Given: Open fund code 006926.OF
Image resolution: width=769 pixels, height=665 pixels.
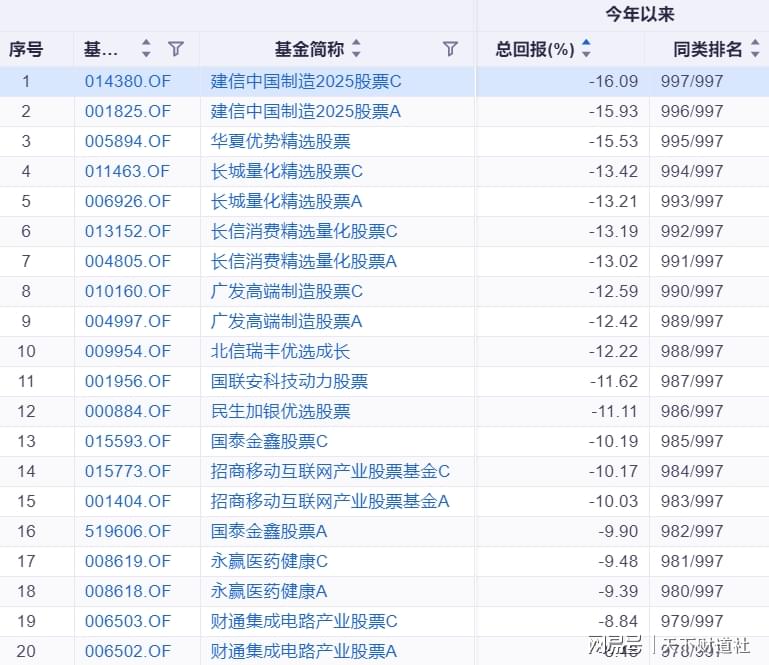Looking at the screenshot, I should (x=128, y=201).
